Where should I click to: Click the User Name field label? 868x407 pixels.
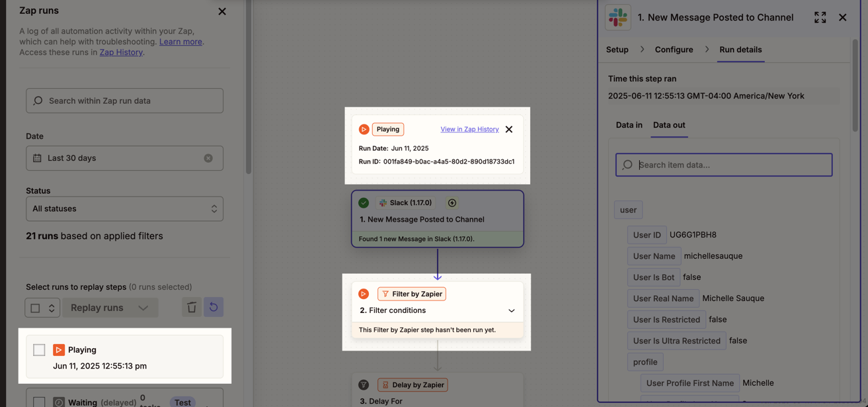[x=654, y=256]
